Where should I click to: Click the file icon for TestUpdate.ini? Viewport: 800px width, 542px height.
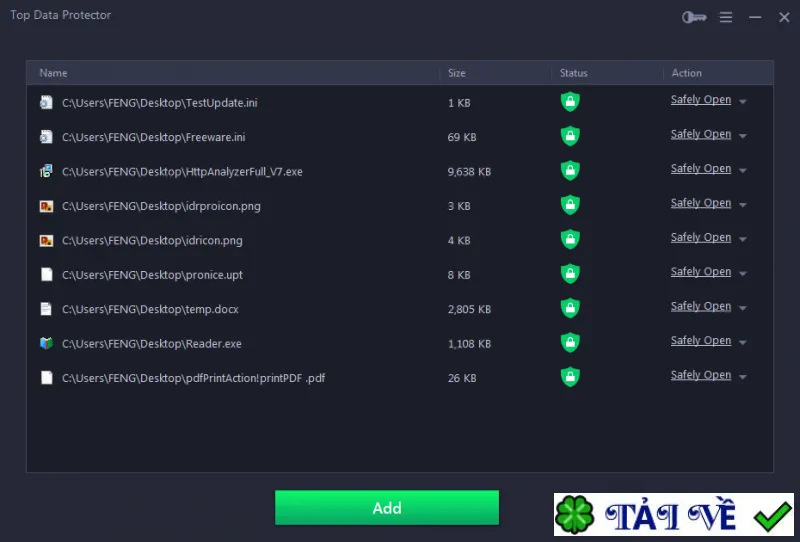[x=46, y=103]
